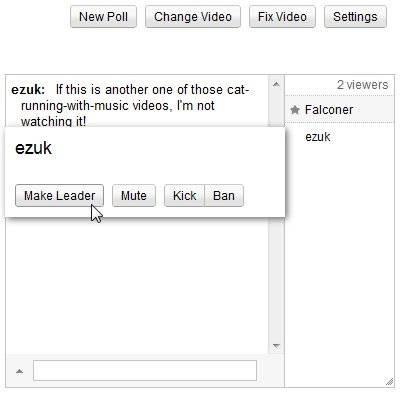Kick ezuk from the room
This screenshot has width=404, height=395.
tap(184, 196)
